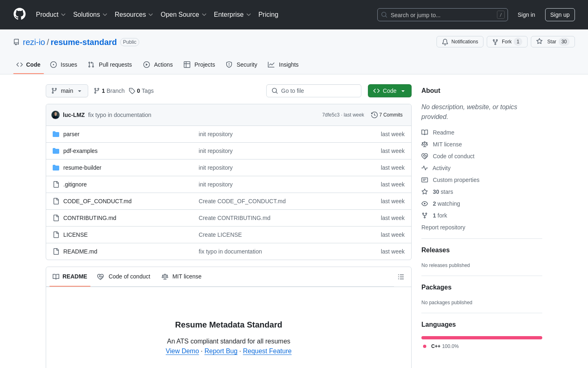Open the rezi-io owner link
Image resolution: width=588 pixels, height=368 pixels.
(34, 42)
